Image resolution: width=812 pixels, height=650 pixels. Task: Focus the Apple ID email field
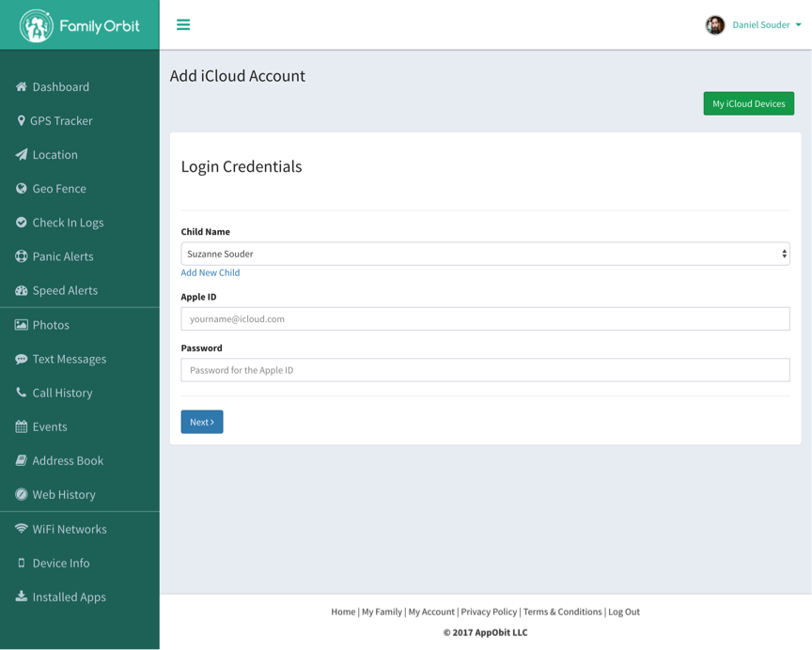485,318
